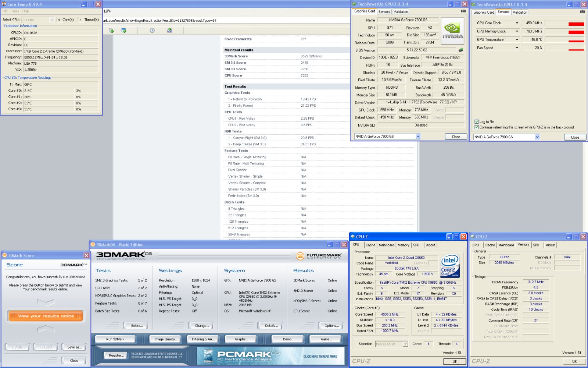Image resolution: width=588 pixels, height=368 pixels.
Task: Open the File menu in Core Temp
Action: click(x=5, y=11)
